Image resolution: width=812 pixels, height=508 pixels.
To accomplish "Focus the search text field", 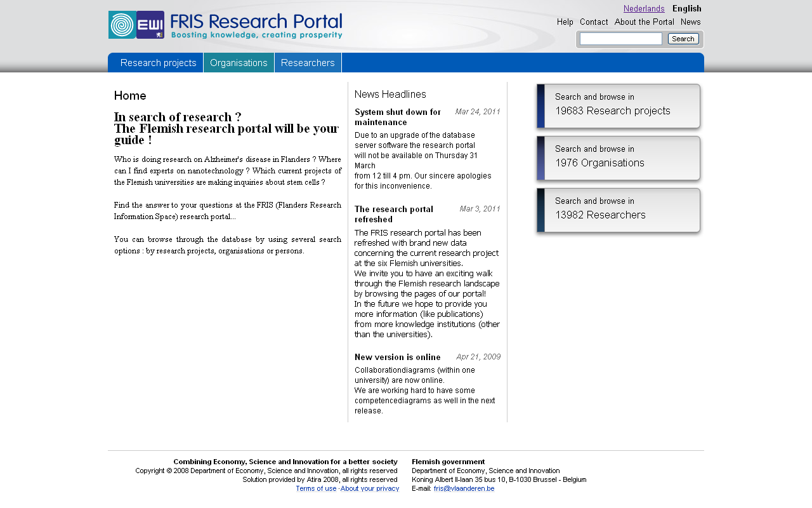I will (x=621, y=39).
